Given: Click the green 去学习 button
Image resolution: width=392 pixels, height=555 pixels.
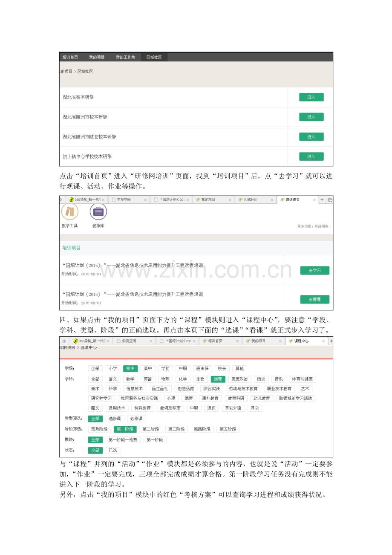Looking at the screenshot, I should click(314, 271).
